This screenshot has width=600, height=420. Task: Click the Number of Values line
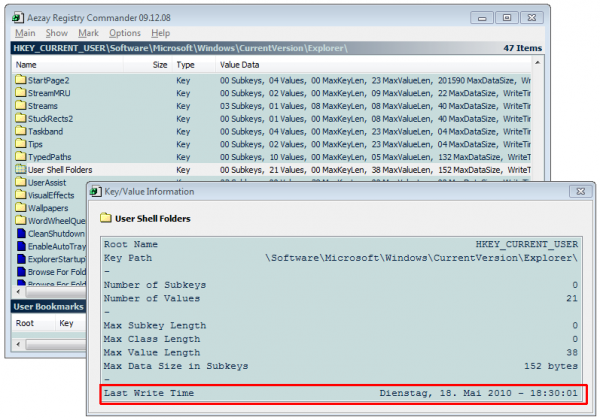(x=341, y=298)
